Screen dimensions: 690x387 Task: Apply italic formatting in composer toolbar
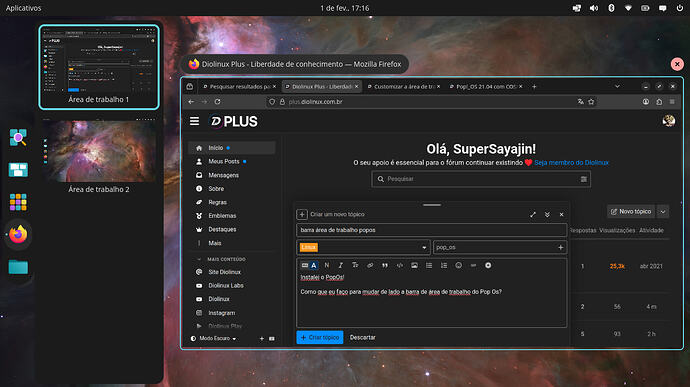(x=341, y=265)
